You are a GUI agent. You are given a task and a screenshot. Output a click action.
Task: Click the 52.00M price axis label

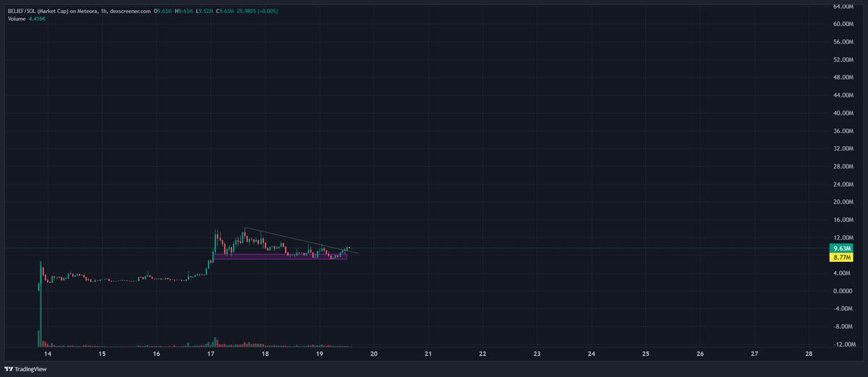click(843, 59)
